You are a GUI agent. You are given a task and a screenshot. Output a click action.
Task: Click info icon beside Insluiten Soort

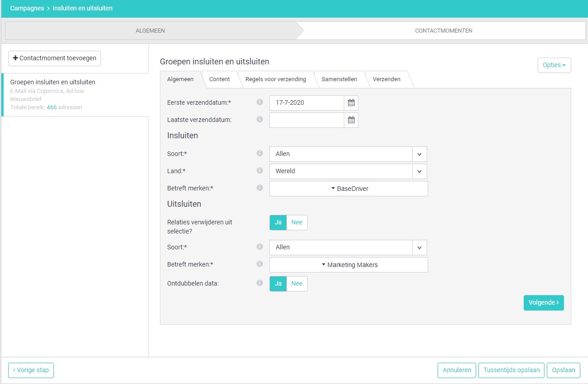coord(260,153)
